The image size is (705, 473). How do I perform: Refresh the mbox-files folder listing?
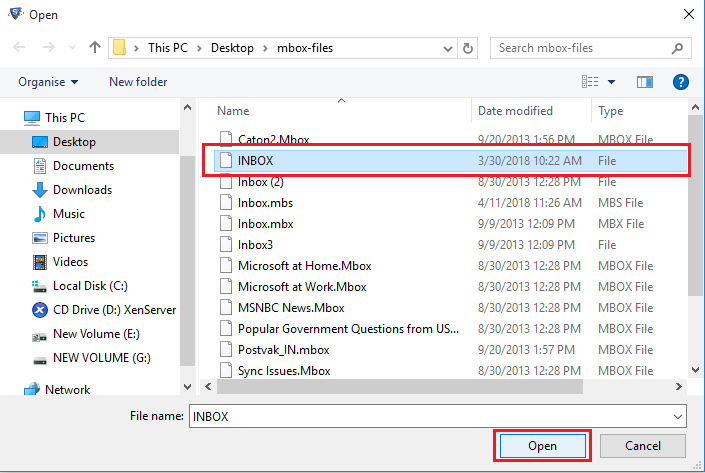tap(467, 47)
